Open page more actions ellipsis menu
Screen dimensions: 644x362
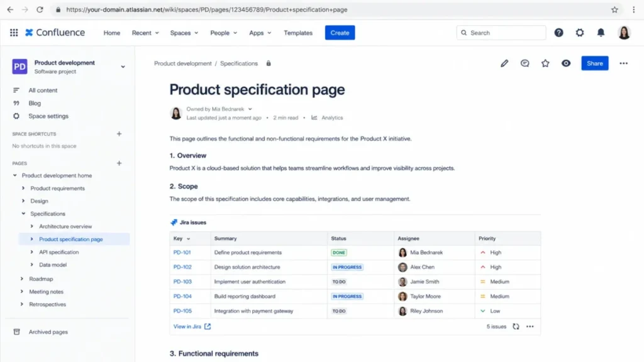point(623,63)
